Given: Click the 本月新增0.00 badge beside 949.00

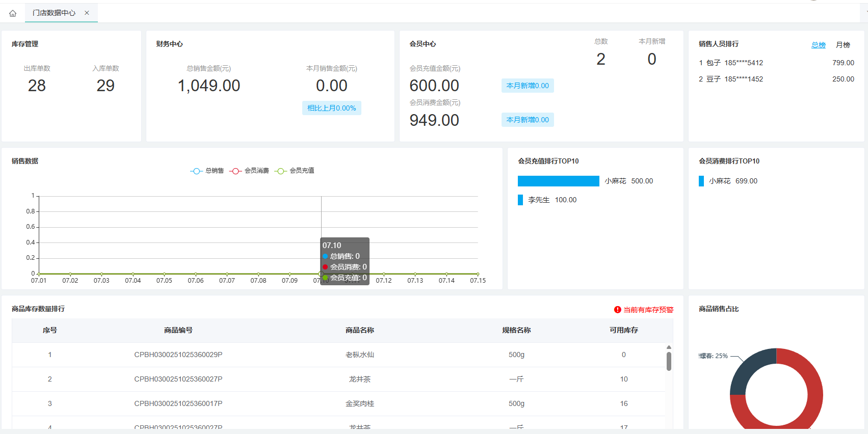Looking at the screenshot, I should (528, 120).
